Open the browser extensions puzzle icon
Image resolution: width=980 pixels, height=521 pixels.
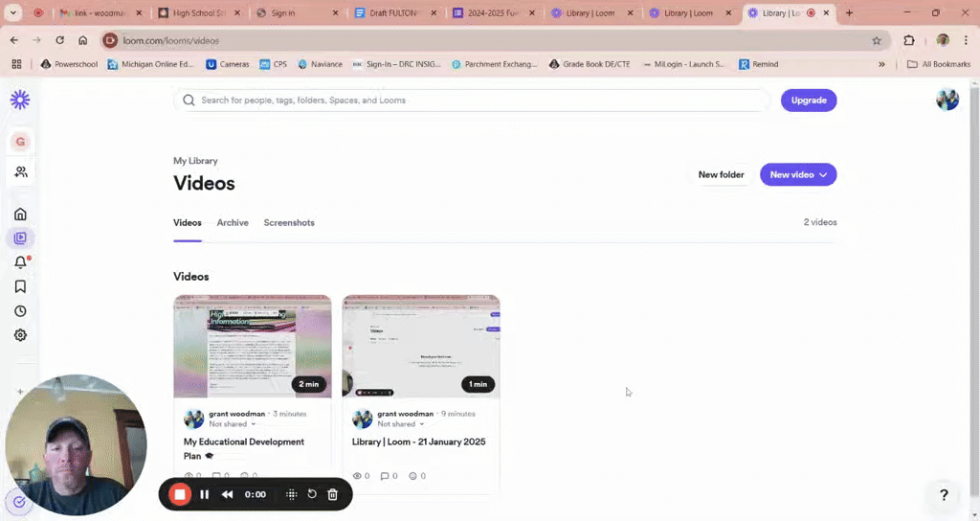pyautogui.click(x=909, y=40)
